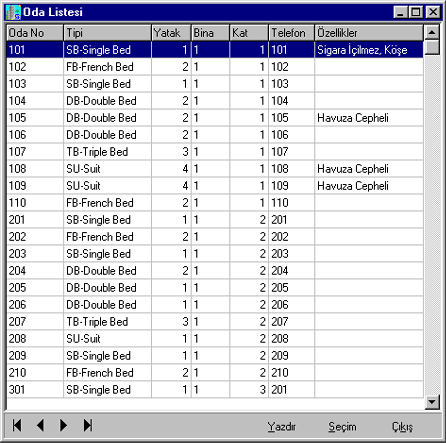This screenshot has height=443, width=446.
Task: Click the Seçim button
Action: coord(342,427)
